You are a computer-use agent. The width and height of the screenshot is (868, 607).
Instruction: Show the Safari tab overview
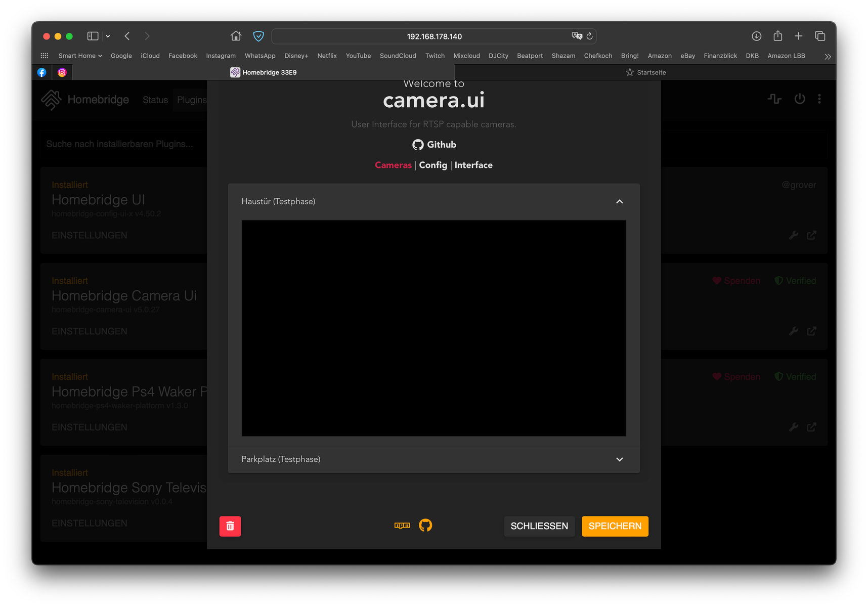[820, 36]
